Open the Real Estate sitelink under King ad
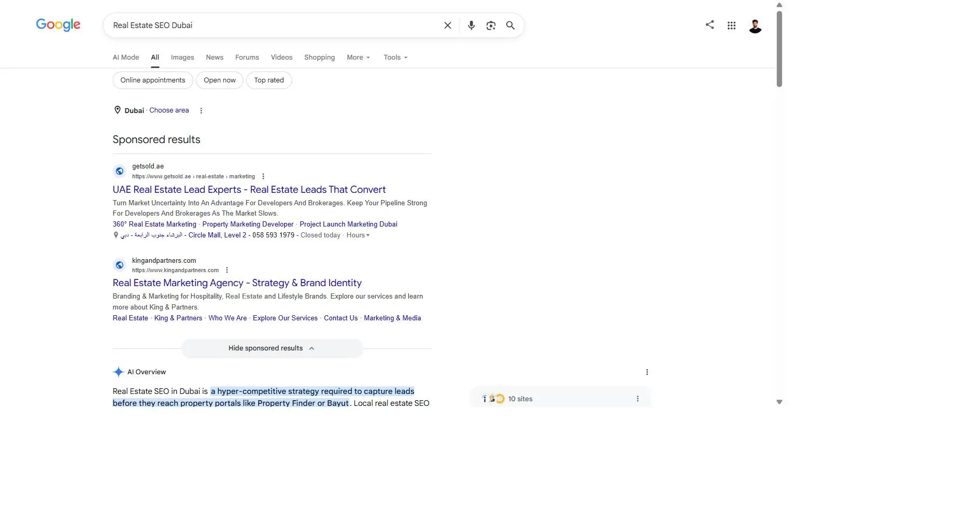Screen dimensions: 980x508 tap(130, 318)
